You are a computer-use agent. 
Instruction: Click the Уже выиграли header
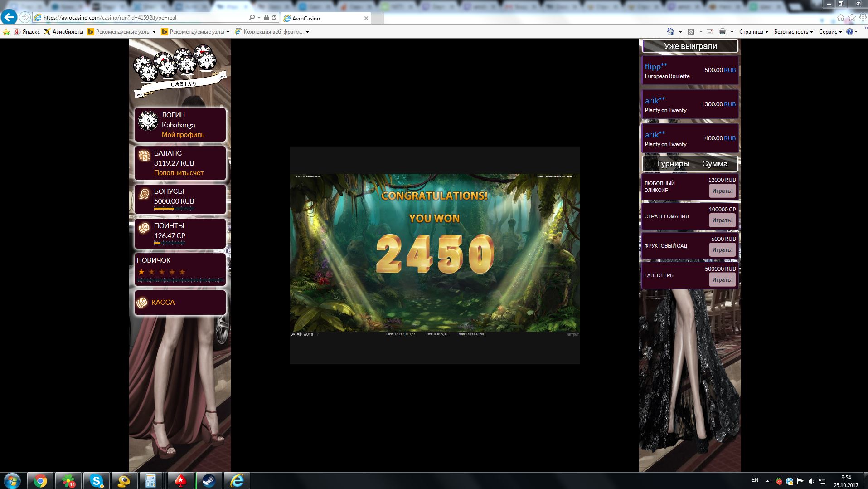point(690,46)
